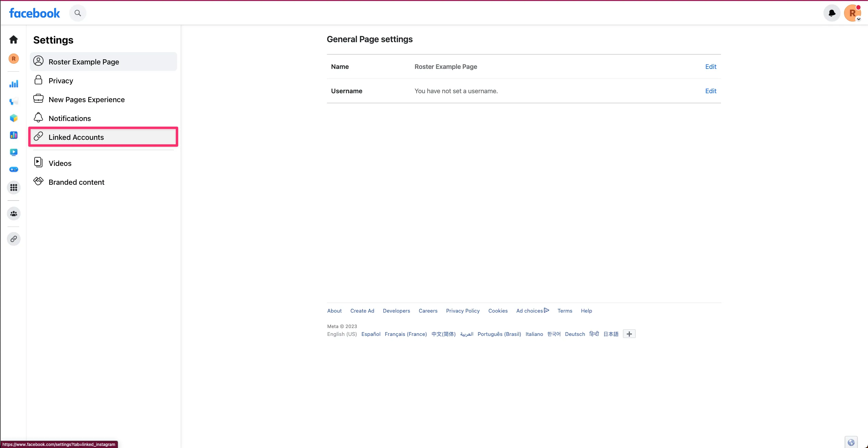
Task: Show more languages with the plus button
Action: (x=629, y=334)
